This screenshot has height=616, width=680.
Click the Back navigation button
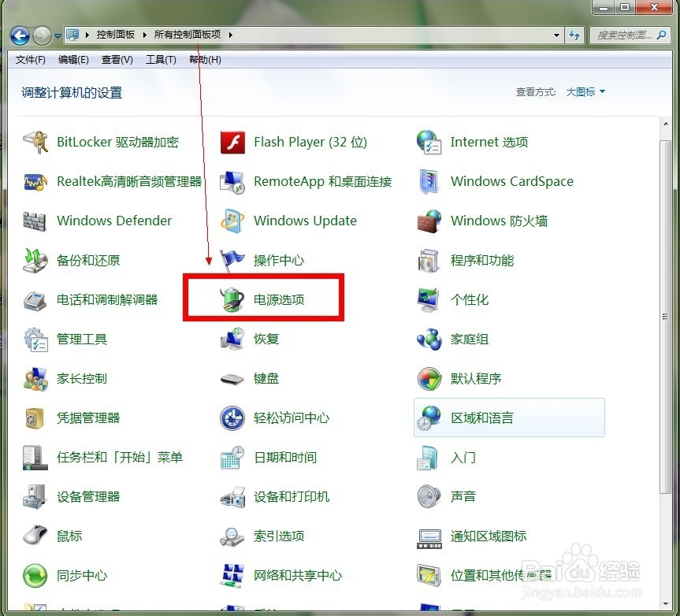(x=20, y=35)
